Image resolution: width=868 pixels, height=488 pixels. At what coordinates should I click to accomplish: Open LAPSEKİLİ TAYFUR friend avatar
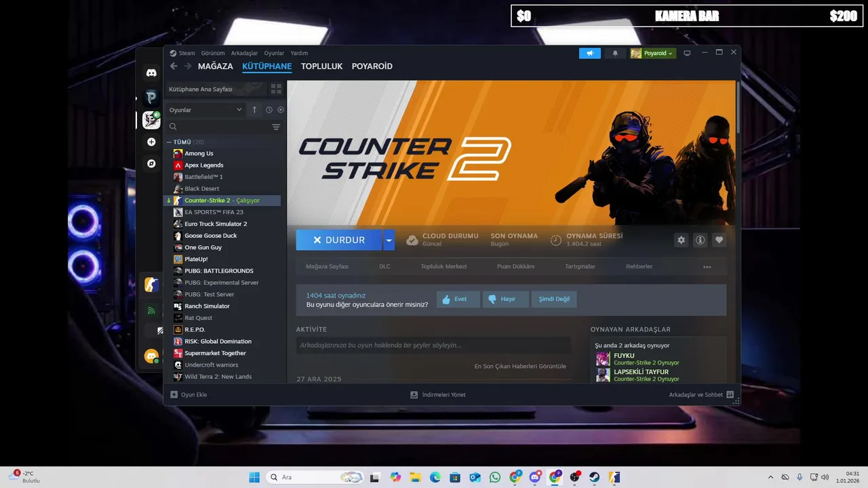(x=603, y=375)
